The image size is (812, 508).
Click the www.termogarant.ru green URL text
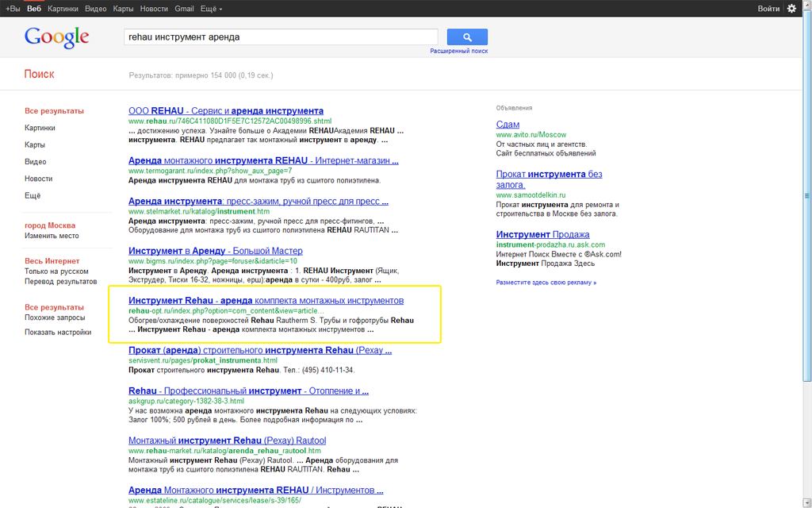pyautogui.click(x=210, y=171)
